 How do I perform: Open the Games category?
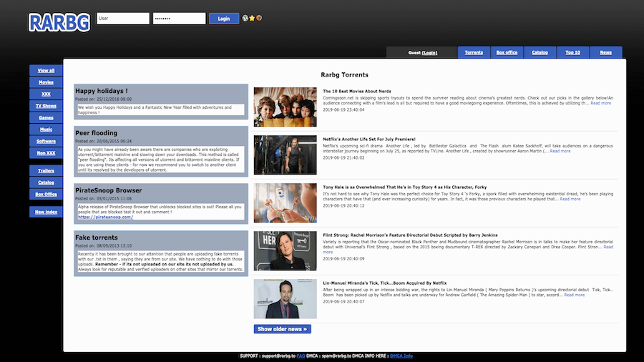click(x=46, y=118)
